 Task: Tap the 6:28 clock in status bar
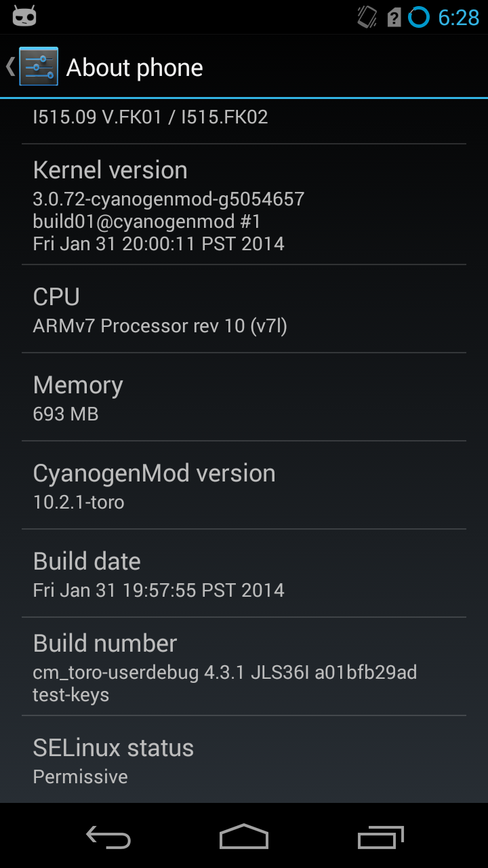pos(459,18)
